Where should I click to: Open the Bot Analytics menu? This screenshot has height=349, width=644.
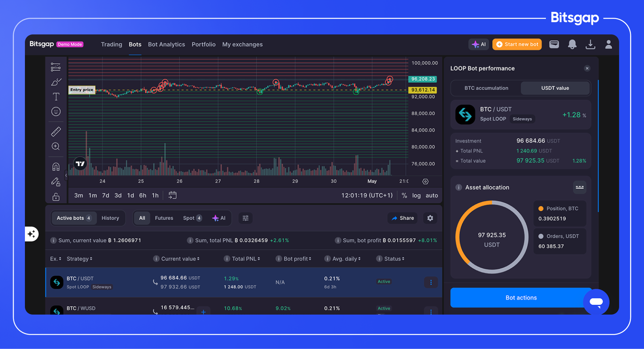(166, 44)
